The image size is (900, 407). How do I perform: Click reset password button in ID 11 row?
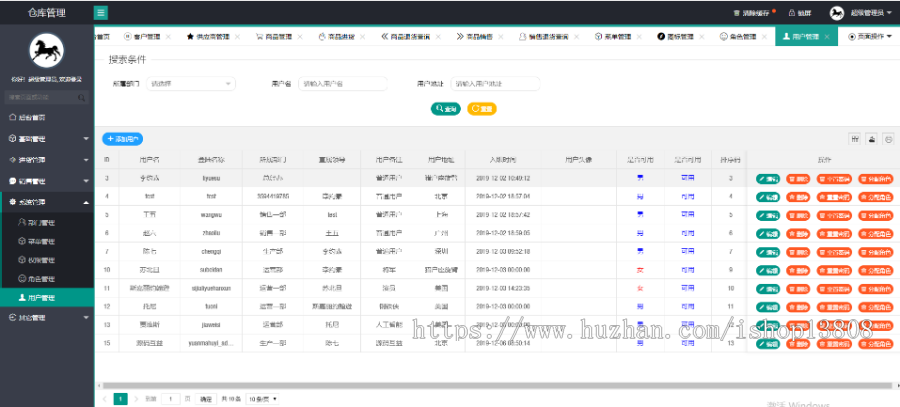coord(835,289)
